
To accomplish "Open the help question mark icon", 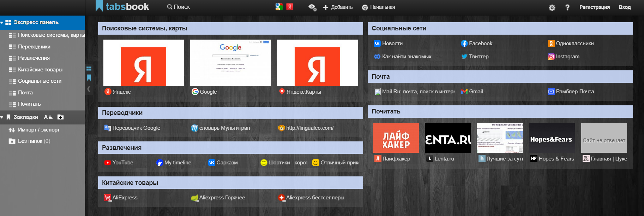I will [x=567, y=7].
